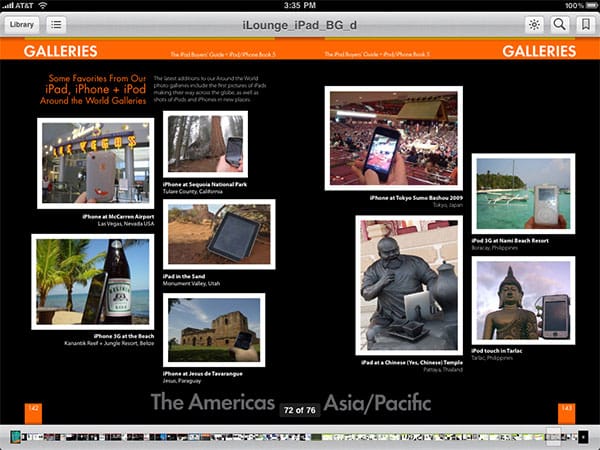Screen dimensions: 600x450
Task: Tap the 72 of 76 page indicator
Action: (300, 410)
